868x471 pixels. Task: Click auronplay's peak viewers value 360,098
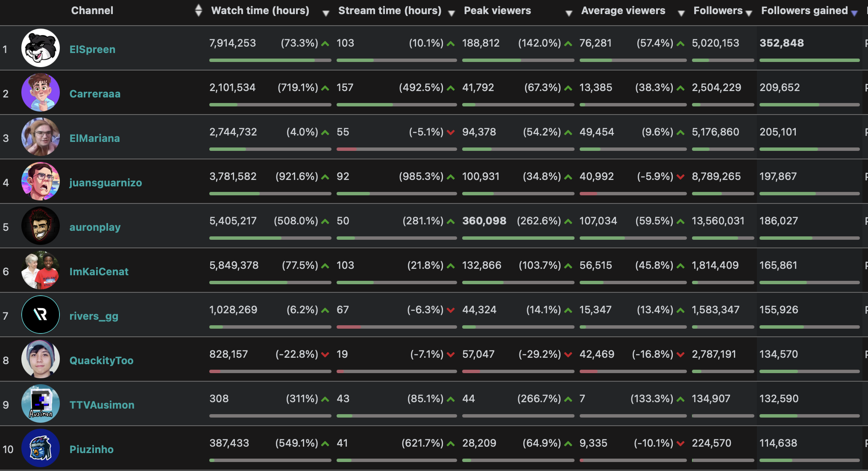(x=484, y=221)
